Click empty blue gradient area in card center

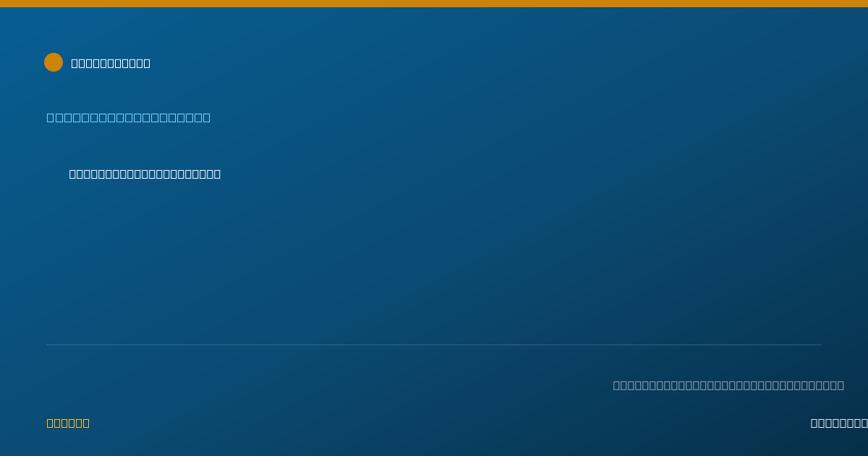[434, 261]
